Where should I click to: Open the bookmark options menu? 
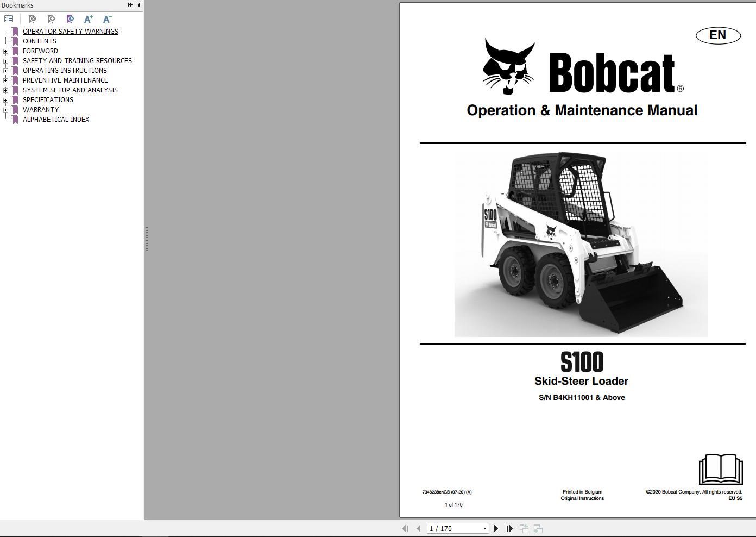click(x=9, y=18)
